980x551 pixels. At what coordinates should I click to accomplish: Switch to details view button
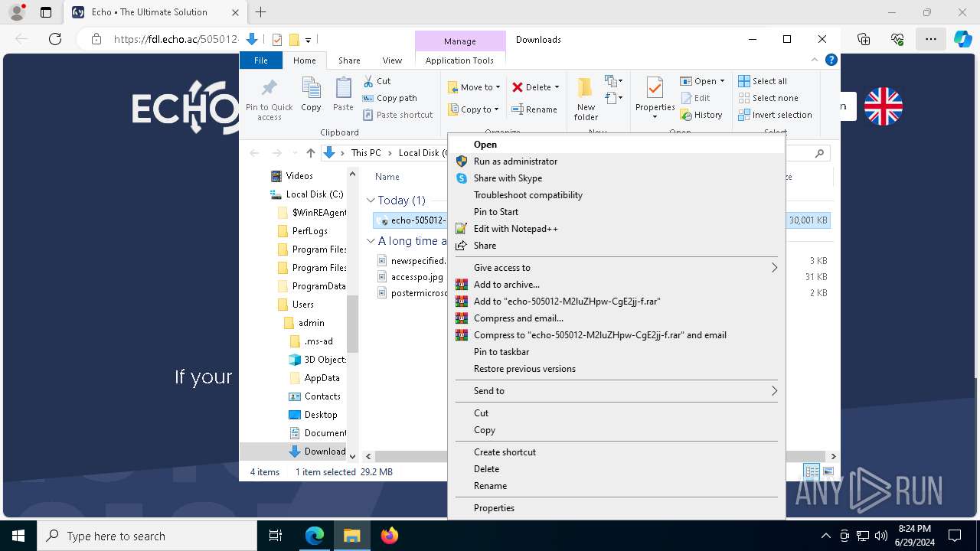812,471
